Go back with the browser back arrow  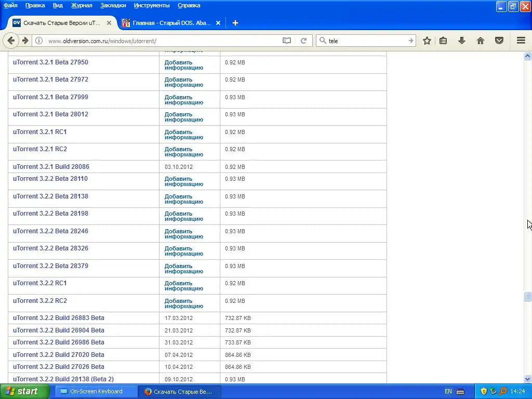coord(11,41)
